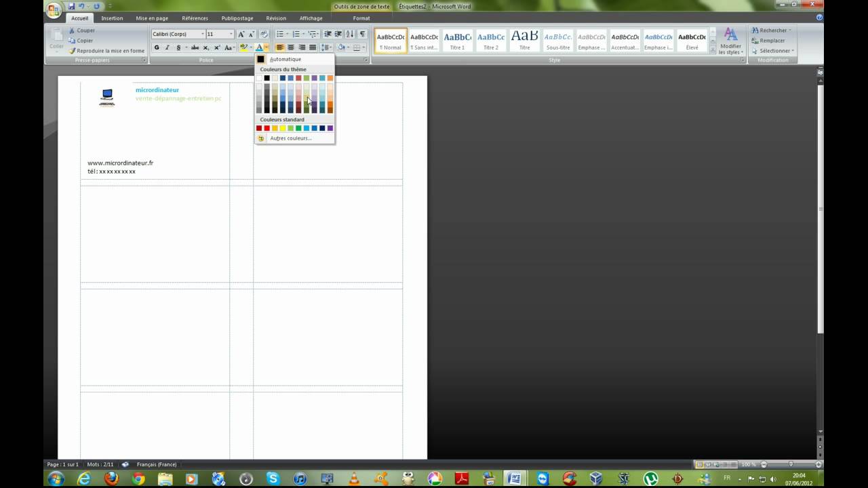Viewport: 868px width, 488px height.
Task: Click the Copier (copy) icon
Action: pyautogui.click(x=72, y=41)
